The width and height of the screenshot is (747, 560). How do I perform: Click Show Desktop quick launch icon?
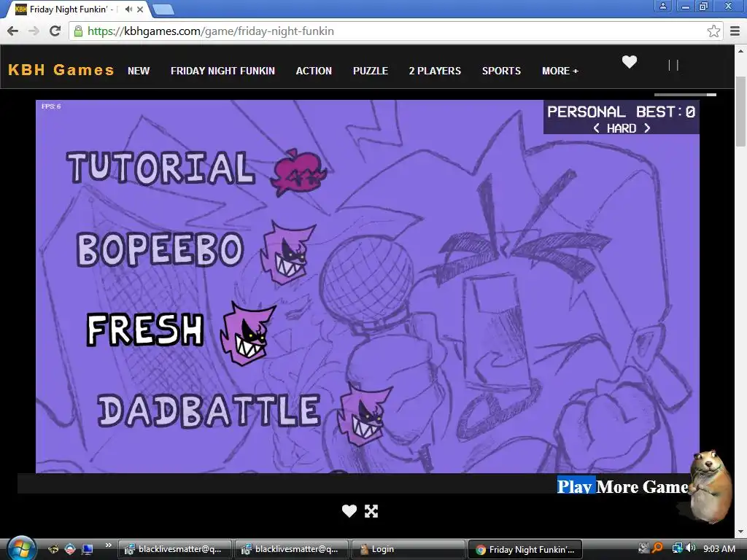(x=87, y=550)
